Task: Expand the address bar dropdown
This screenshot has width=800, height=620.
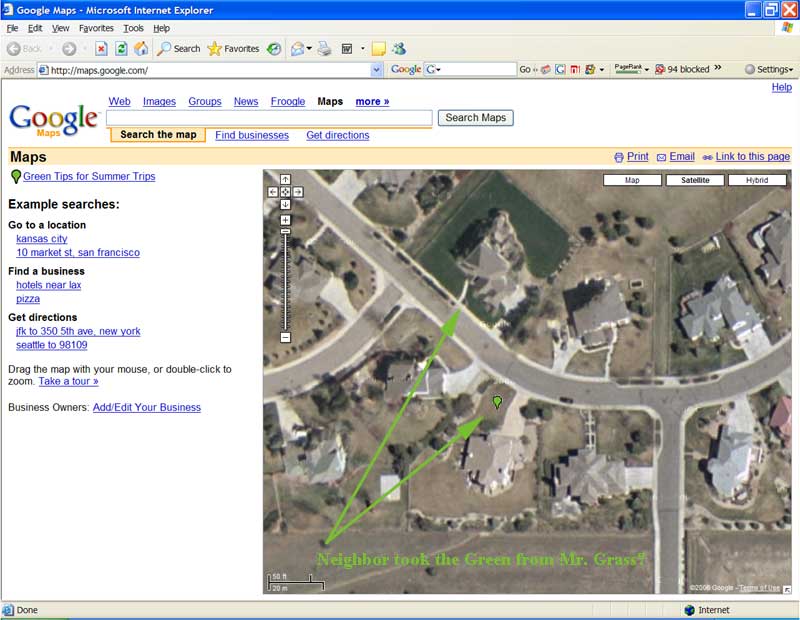Action: [x=377, y=70]
